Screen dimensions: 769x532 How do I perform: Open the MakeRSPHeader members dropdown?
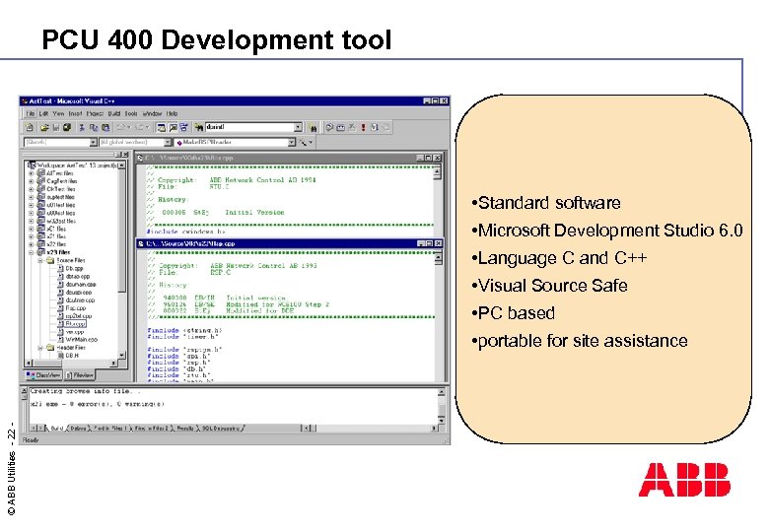(x=291, y=143)
